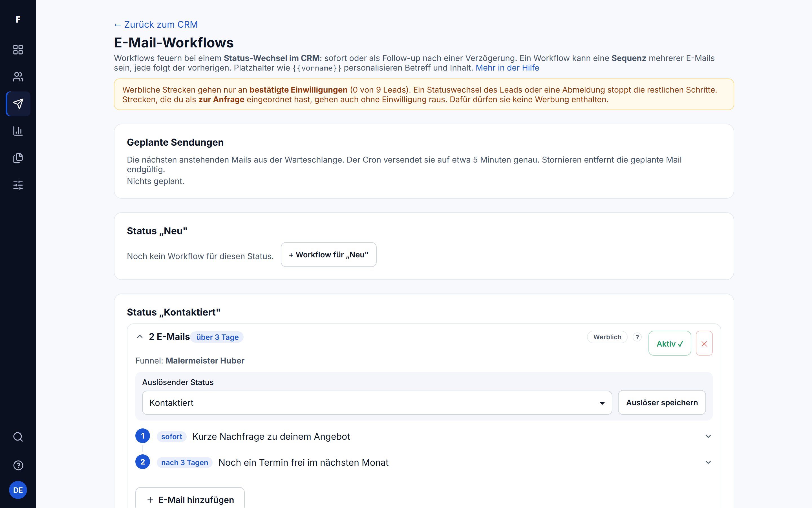Click the DE language avatar
The width and height of the screenshot is (812, 508).
click(18, 490)
